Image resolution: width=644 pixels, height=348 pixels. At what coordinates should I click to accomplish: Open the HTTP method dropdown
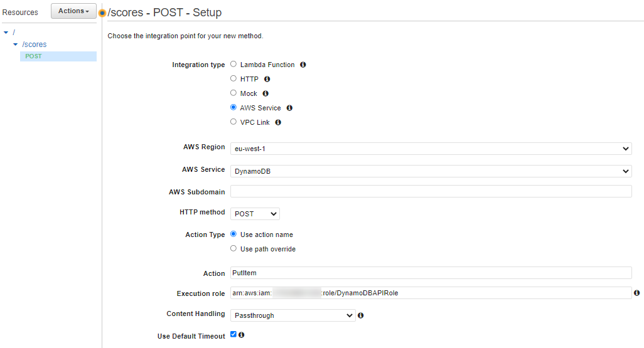coord(255,214)
